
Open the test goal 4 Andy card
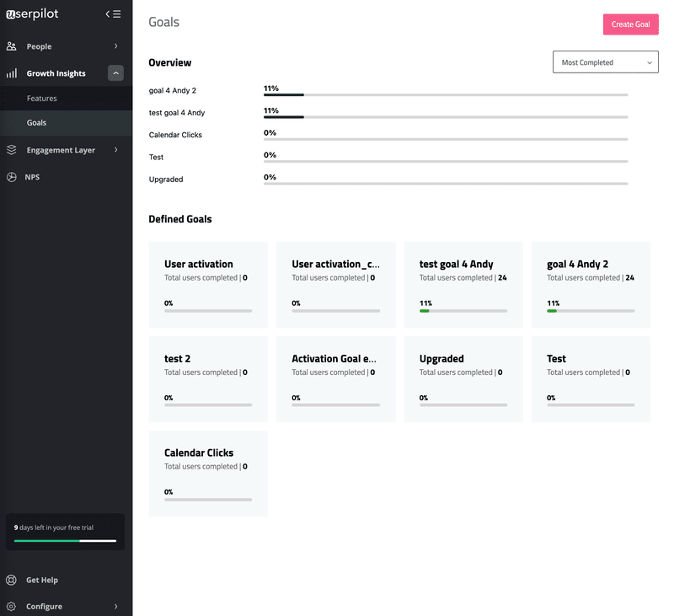pyautogui.click(x=464, y=284)
